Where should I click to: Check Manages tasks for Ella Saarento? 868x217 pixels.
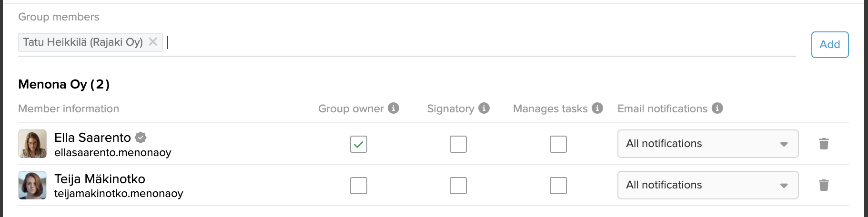coord(558,144)
